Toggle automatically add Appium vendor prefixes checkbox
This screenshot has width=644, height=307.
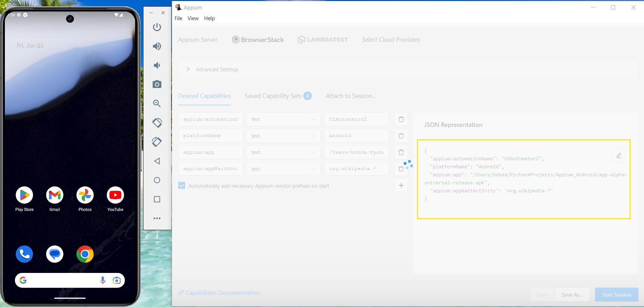[182, 186]
